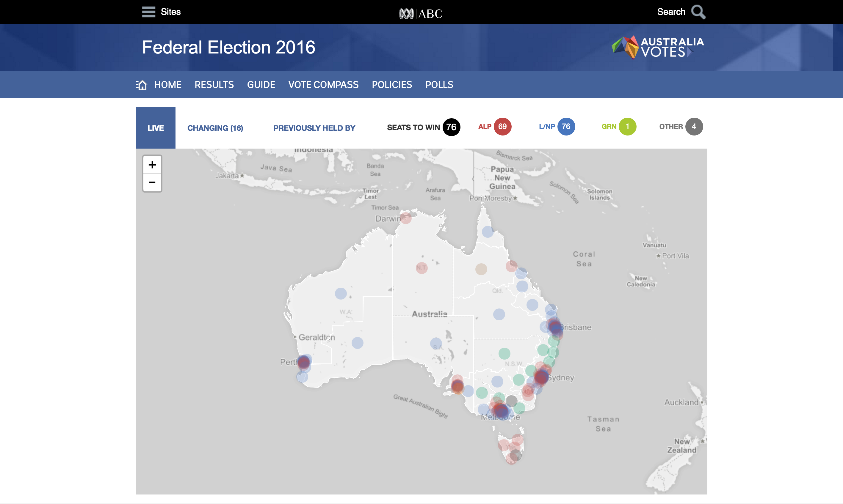Viewport: 843px width, 504px height.
Task: Zoom out the map with minus button
Action: (x=152, y=182)
